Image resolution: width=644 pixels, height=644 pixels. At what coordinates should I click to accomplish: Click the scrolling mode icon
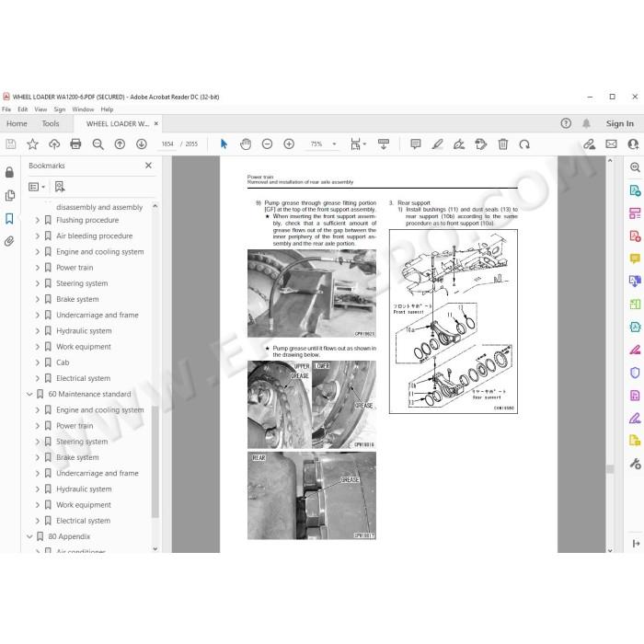[384, 144]
